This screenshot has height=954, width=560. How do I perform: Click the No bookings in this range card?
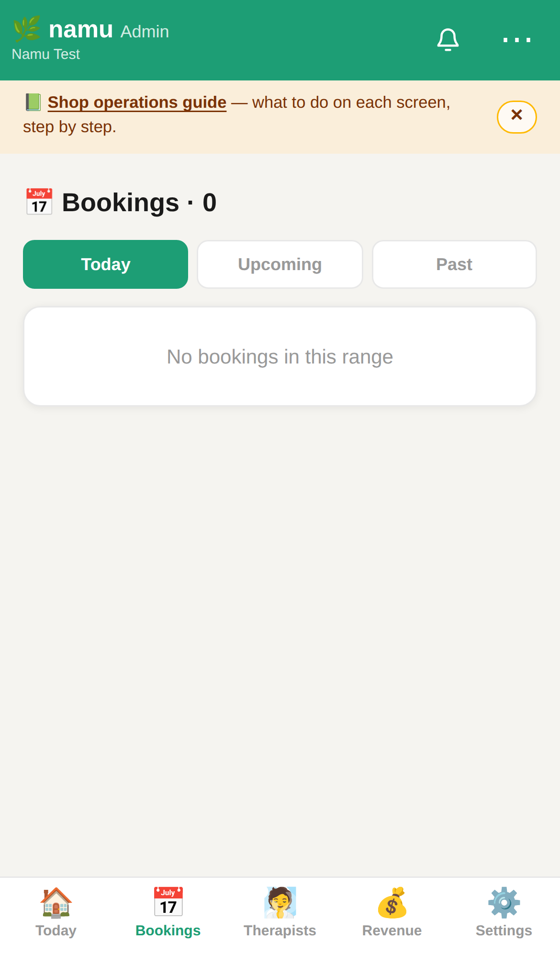(x=280, y=356)
